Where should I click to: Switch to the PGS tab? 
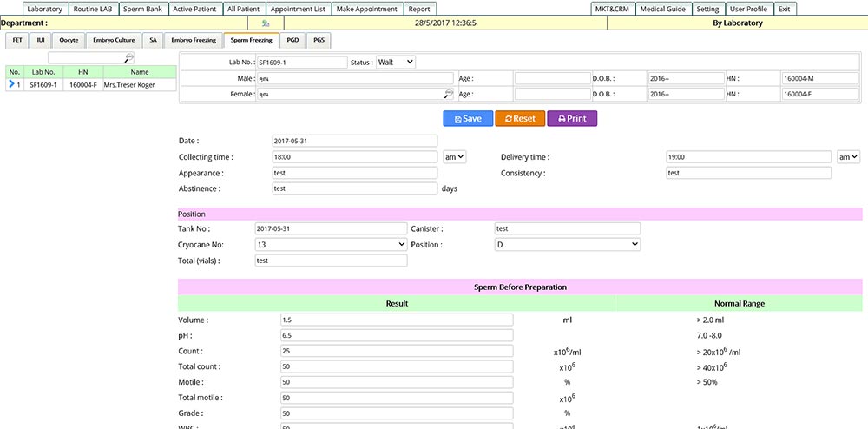pos(319,41)
